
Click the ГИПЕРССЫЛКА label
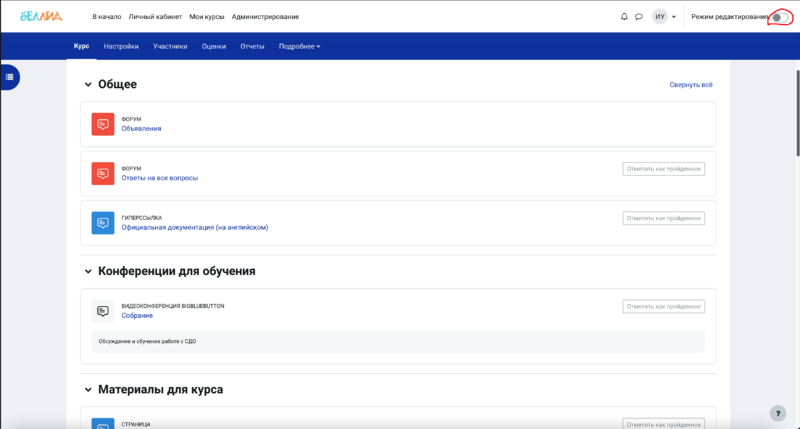pos(141,218)
